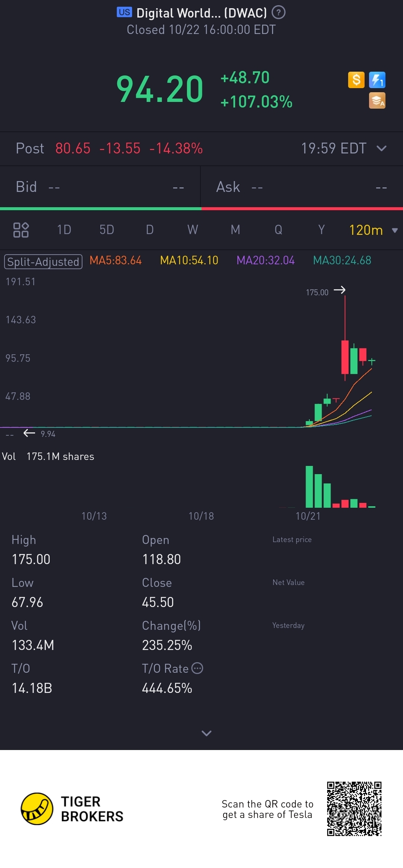Tap the blue lightning bolt icon
This screenshot has height=868, width=403.
pyautogui.click(x=377, y=80)
